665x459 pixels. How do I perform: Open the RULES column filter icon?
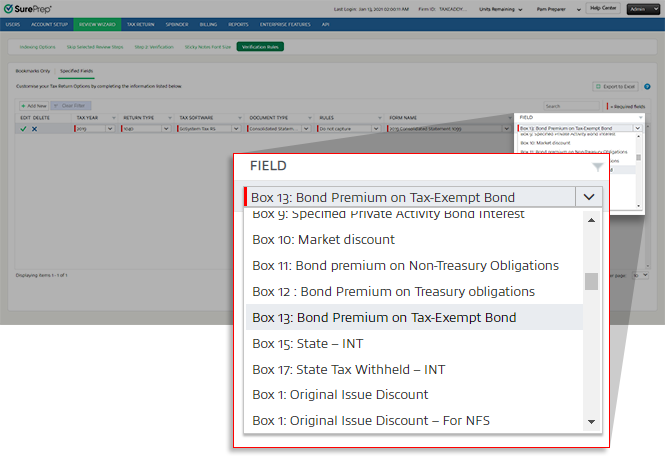coord(380,118)
